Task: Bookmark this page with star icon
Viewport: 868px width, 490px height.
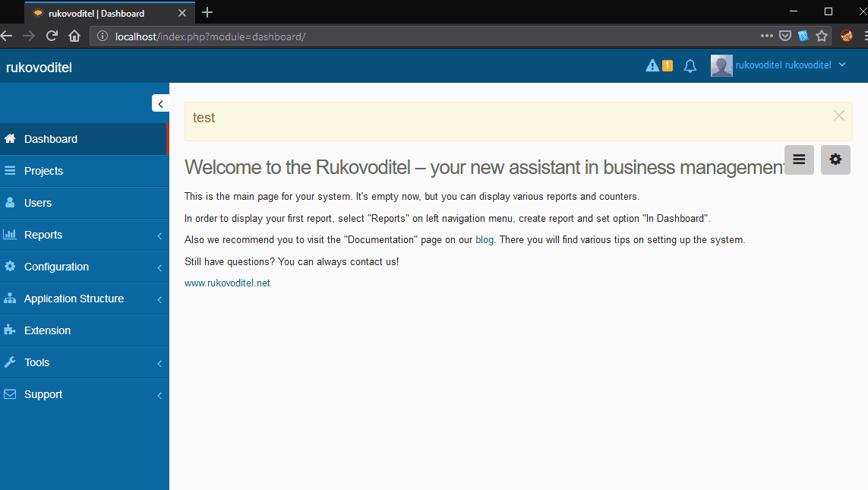Action: pyautogui.click(x=822, y=36)
